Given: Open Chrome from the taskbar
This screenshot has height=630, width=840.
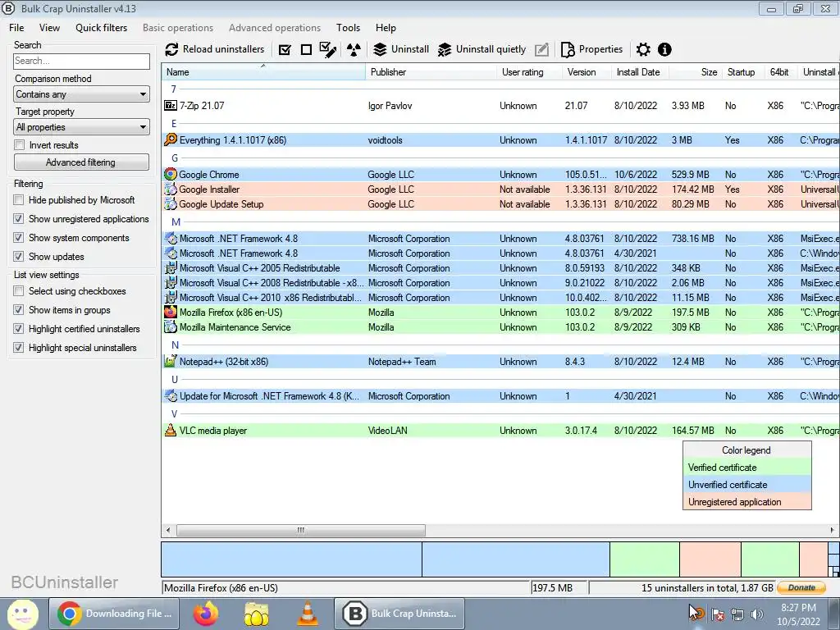Looking at the screenshot, I should point(115,614).
